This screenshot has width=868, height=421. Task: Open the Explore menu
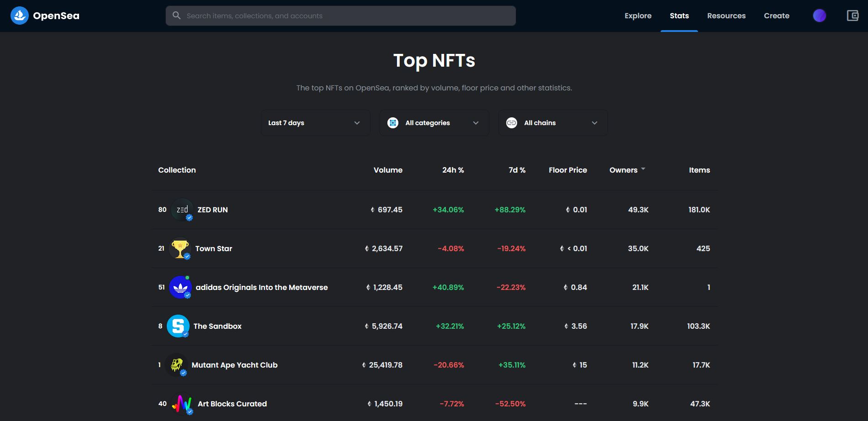(638, 16)
